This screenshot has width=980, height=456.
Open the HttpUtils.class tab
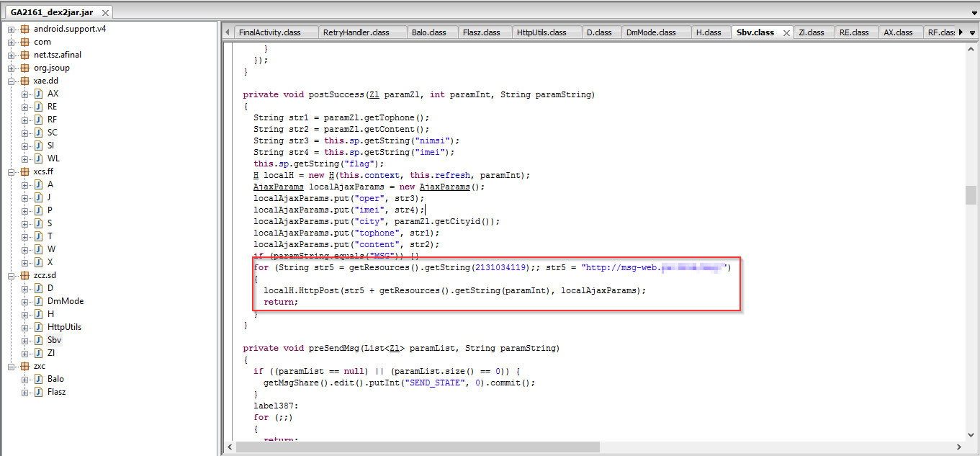(x=541, y=32)
